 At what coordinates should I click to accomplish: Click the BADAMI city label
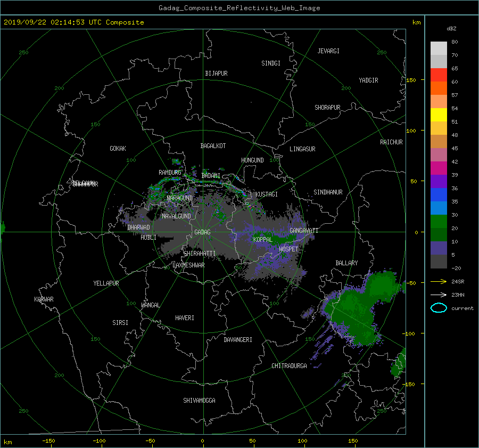tap(211, 176)
